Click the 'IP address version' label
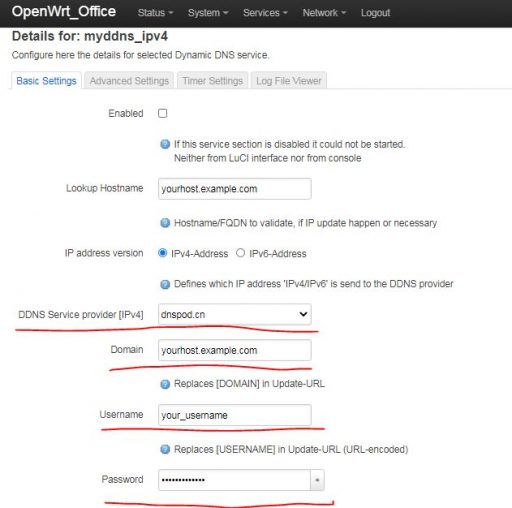512x508 pixels. tap(104, 253)
